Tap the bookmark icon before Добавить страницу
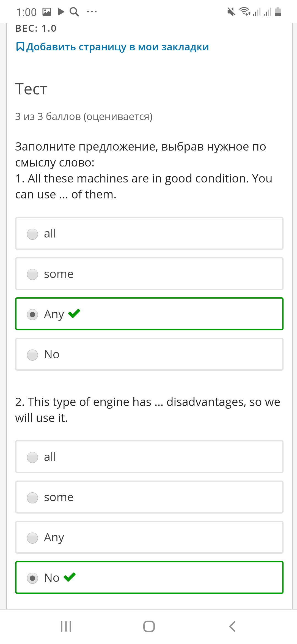297x644 pixels. [x=20, y=47]
